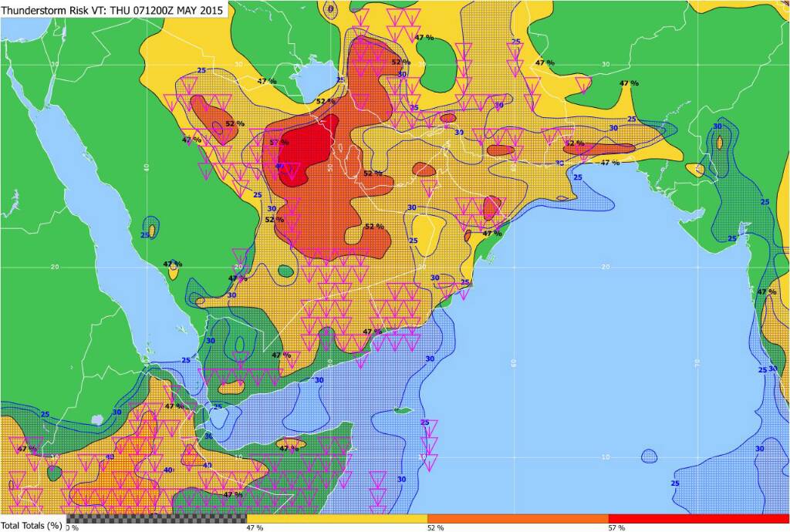Select the red 57 % legend color band
790x532 pixels.
click(698, 518)
